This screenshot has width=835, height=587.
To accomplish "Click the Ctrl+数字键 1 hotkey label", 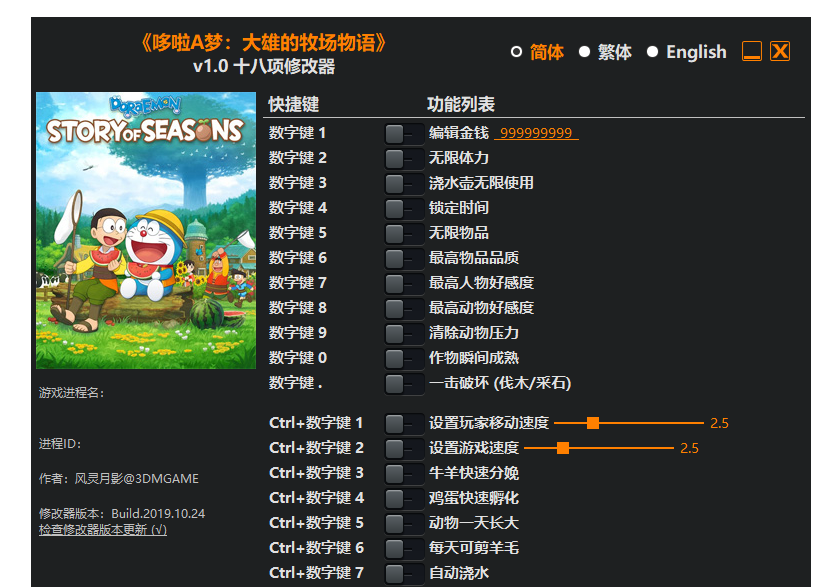I will pos(316,423).
